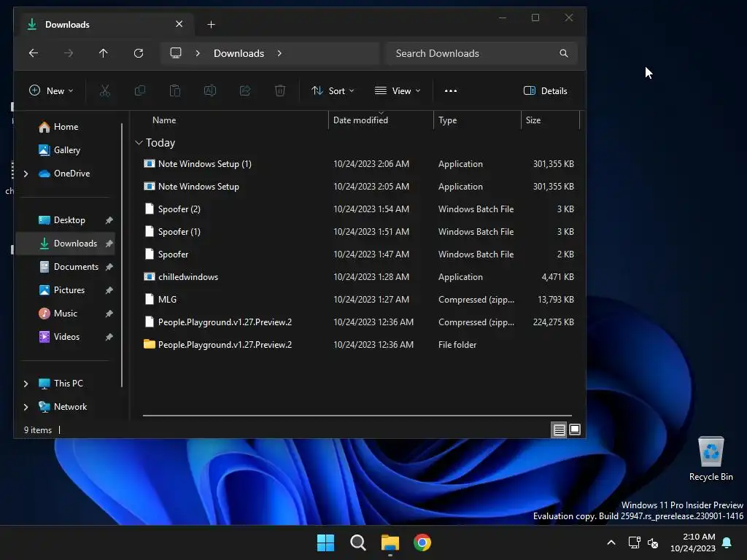
Task: Expand the Network tree node
Action: (26, 407)
